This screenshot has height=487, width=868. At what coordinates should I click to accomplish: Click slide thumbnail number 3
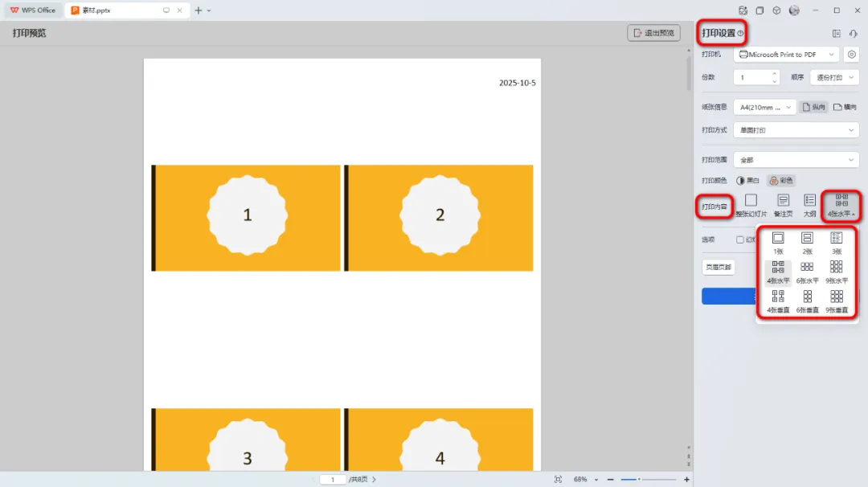(x=246, y=440)
